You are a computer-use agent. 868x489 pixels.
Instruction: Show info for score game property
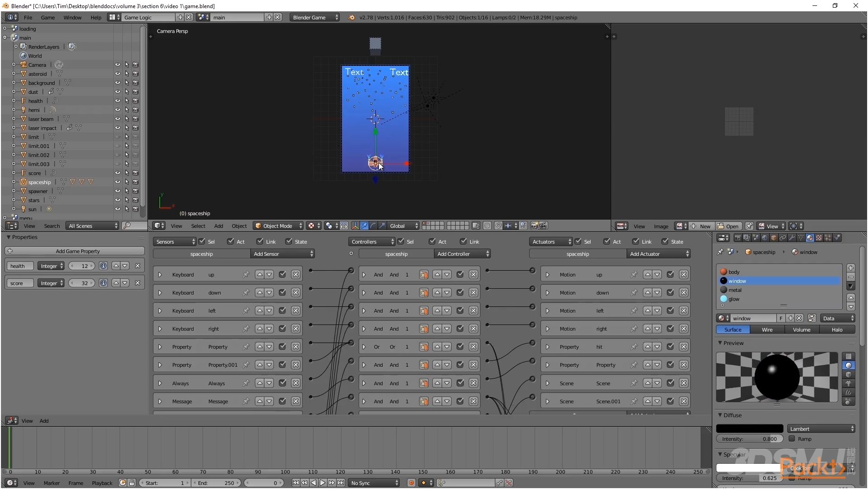coord(103,283)
